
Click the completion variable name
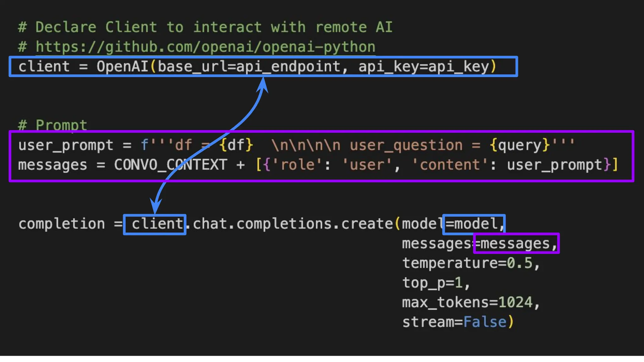coord(62,224)
